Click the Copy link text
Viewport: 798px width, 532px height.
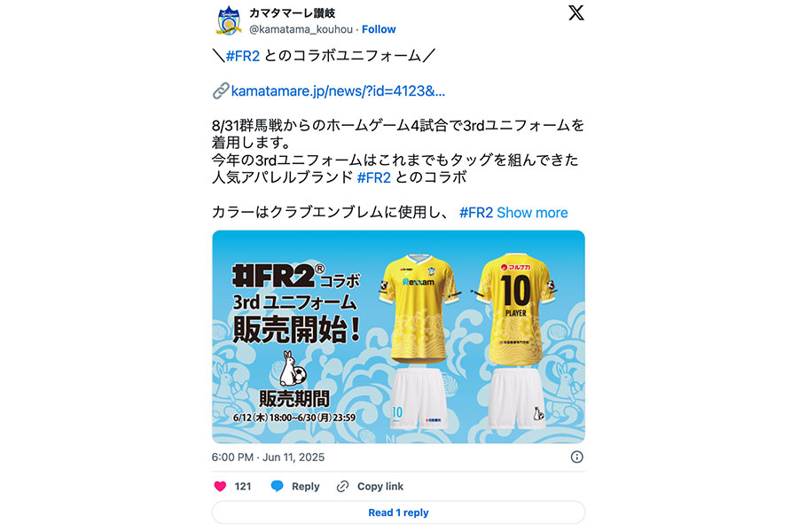point(380,487)
